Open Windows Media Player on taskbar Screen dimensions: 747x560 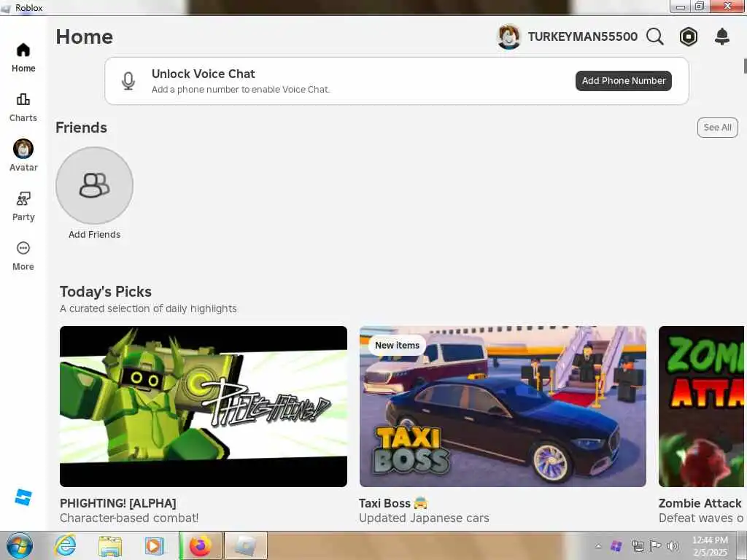tap(155, 546)
